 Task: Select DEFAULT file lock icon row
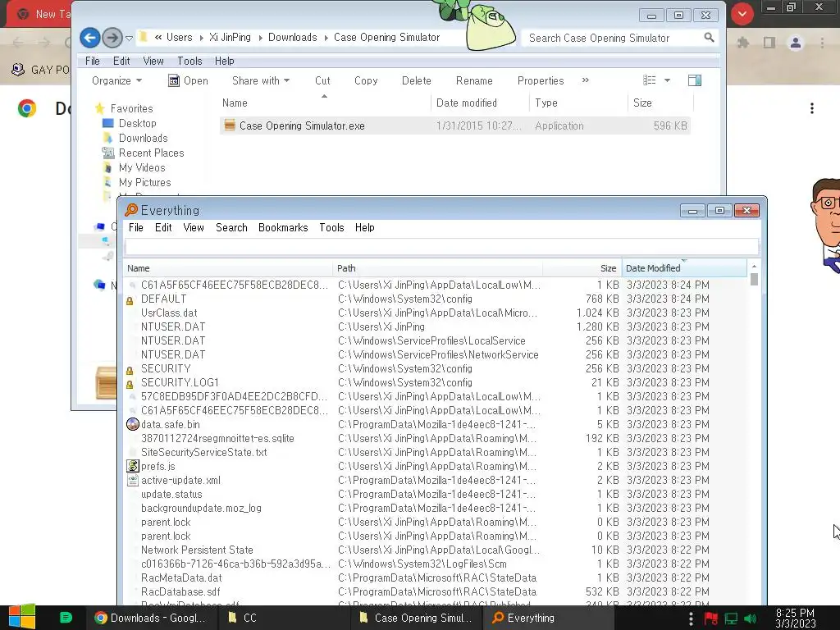point(129,300)
